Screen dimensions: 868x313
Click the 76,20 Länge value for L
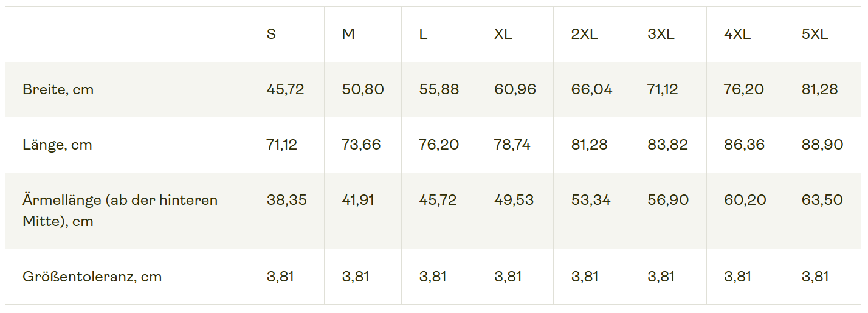tap(439, 145)
